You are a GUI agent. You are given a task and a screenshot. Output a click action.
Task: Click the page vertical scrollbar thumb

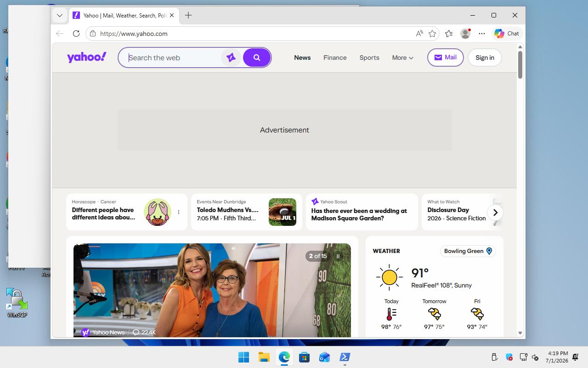click(520, 65)
